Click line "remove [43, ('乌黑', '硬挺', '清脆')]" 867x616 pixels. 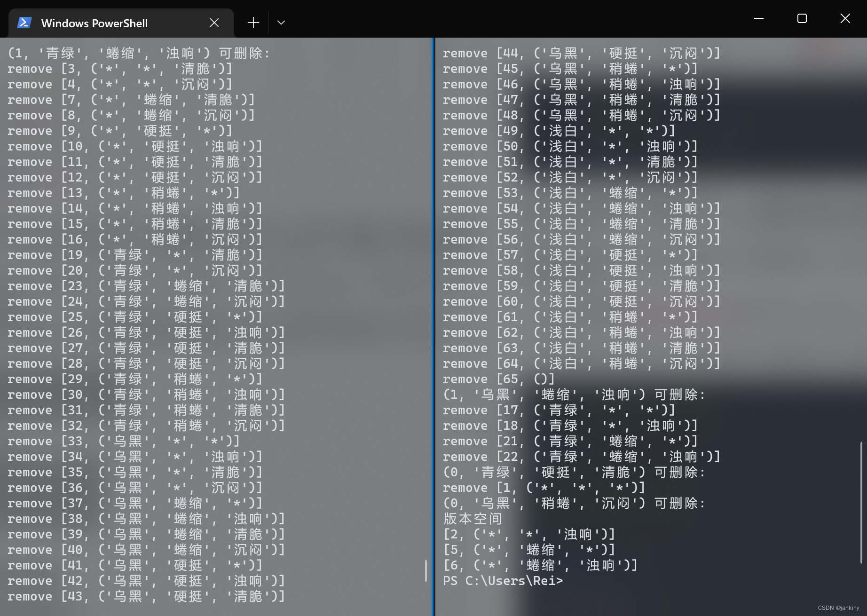click(146, 596)
